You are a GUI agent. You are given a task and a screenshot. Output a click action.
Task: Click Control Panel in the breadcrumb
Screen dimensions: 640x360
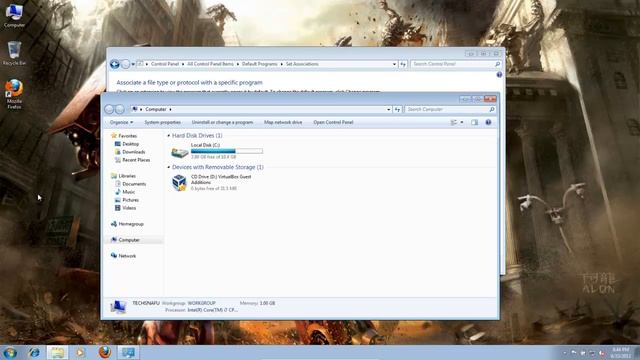(165, 64)
